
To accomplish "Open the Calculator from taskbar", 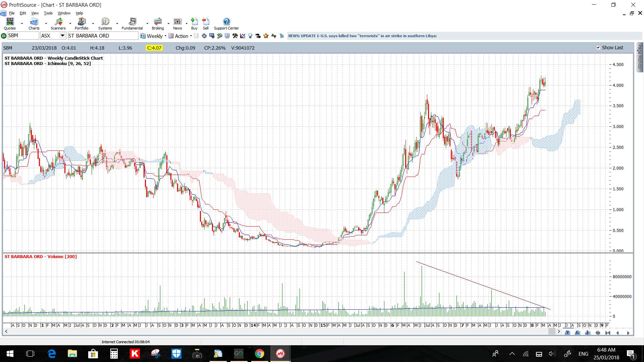I will [x=114, y=354].
